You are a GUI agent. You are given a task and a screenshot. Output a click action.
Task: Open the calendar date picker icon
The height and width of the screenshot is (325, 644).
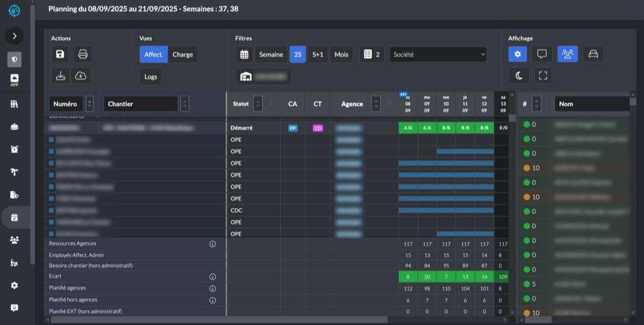[x=245, y=54]
